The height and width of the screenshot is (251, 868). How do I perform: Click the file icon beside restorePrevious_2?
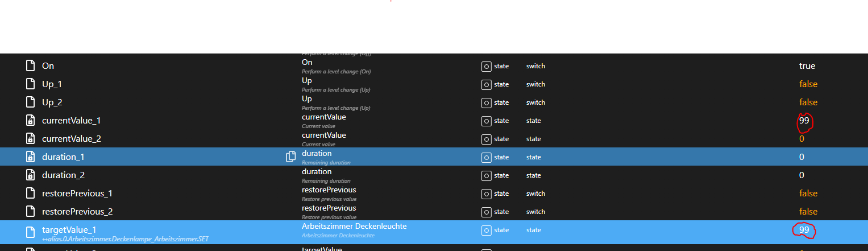click(x=31, y=212)
